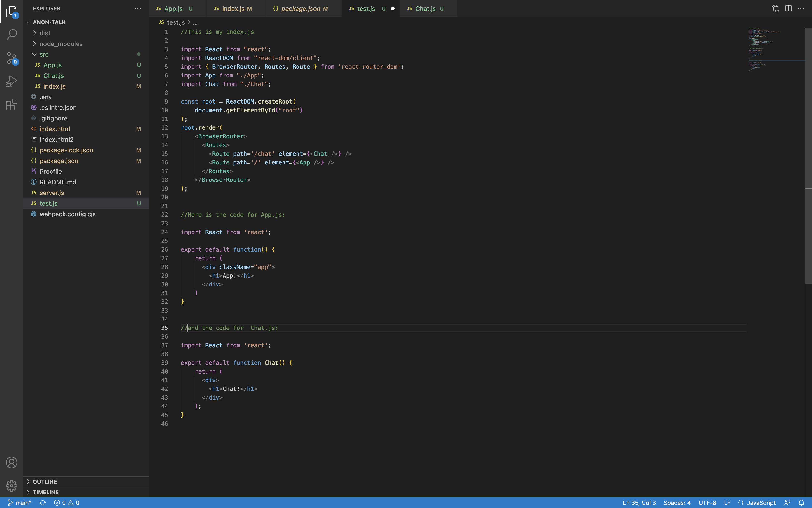Image resolution: width=812 pixels, height=508 pixels.
Task: Click the feedback icon in status bar
Action: point(787,503)
